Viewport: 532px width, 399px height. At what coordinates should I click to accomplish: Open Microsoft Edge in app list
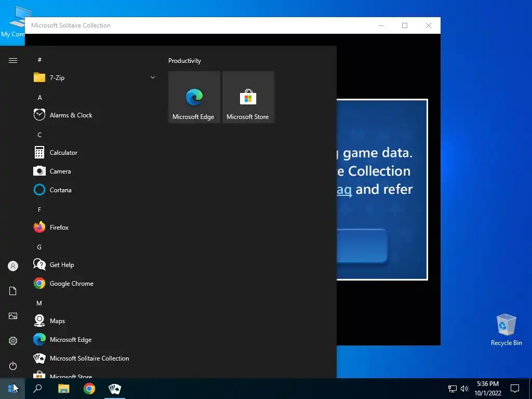pos(95,339)
